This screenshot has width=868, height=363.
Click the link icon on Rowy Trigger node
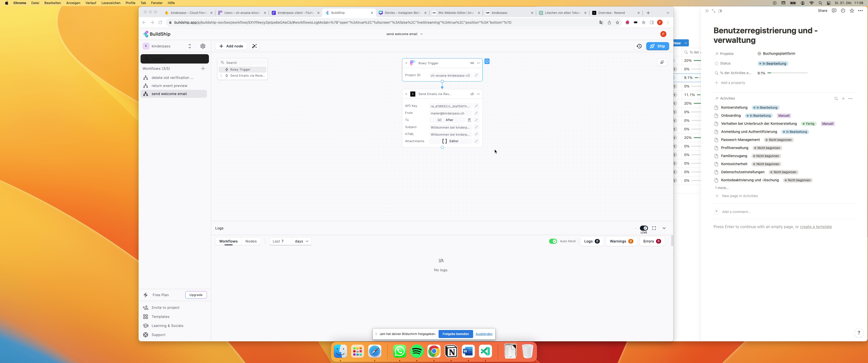click(x=472, y=63)
